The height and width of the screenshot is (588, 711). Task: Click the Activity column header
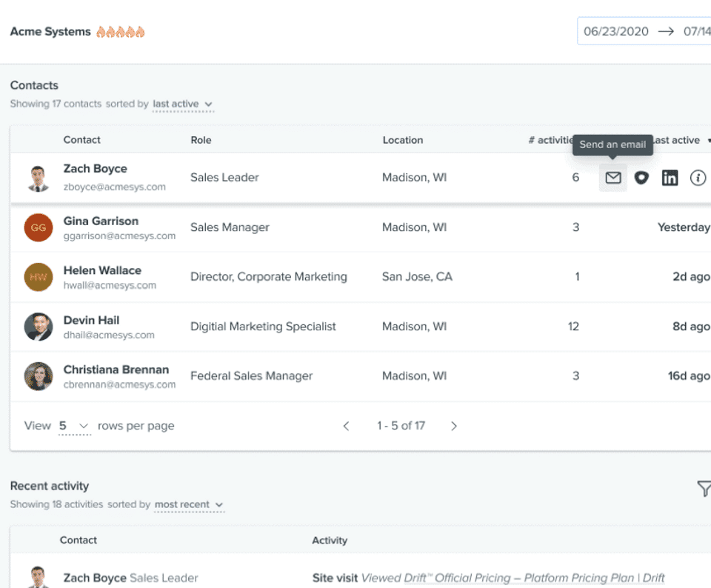tap(330, 541)
